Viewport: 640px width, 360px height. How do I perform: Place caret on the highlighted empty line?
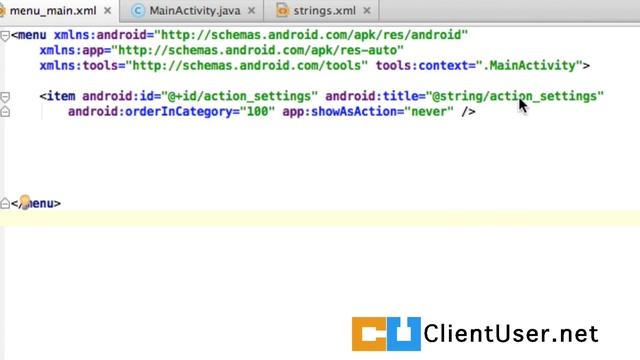(x=320, y=218)
